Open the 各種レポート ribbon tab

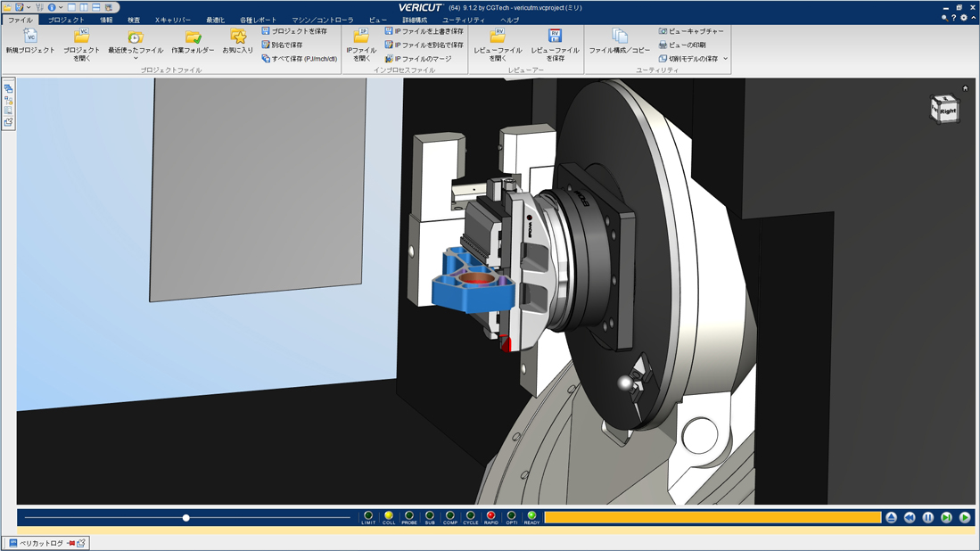pos(258,20)
